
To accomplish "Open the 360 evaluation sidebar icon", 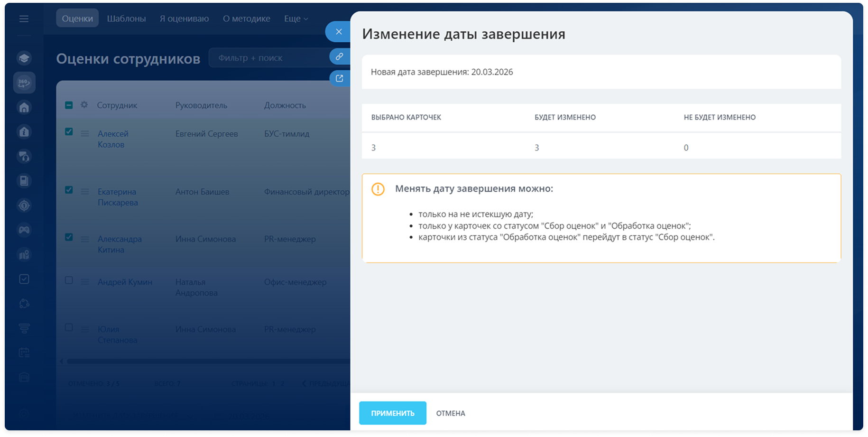I will pos(24,83).
